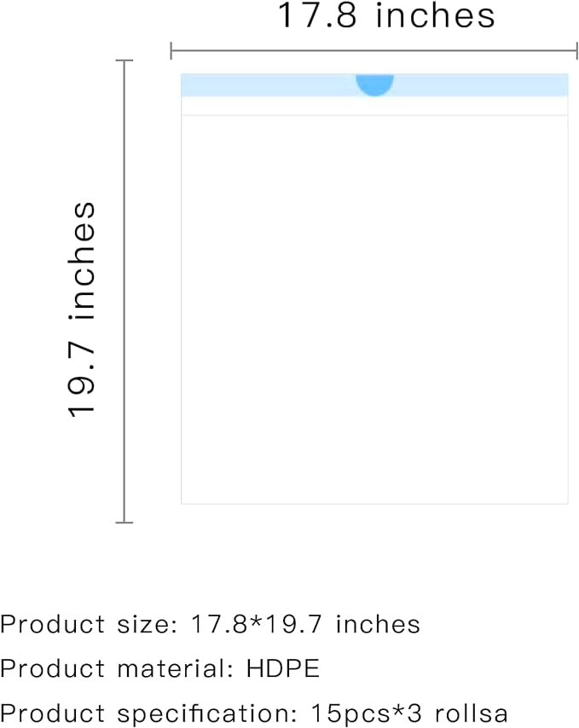The height and width of the screenshot is (728, 579).
Task: Click the "17.8 inches" width label
Action: pyautogui.click(x=385, y=15)
